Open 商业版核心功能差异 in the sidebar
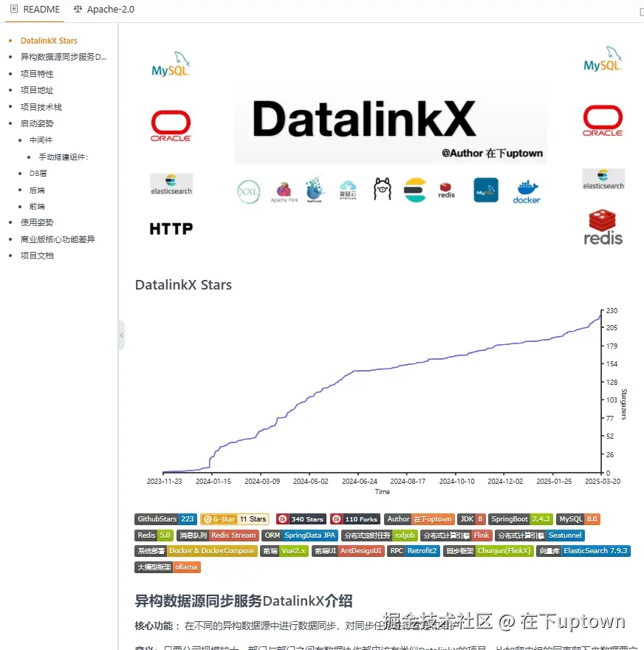This screenshot has width=644, height=650. 58,239
